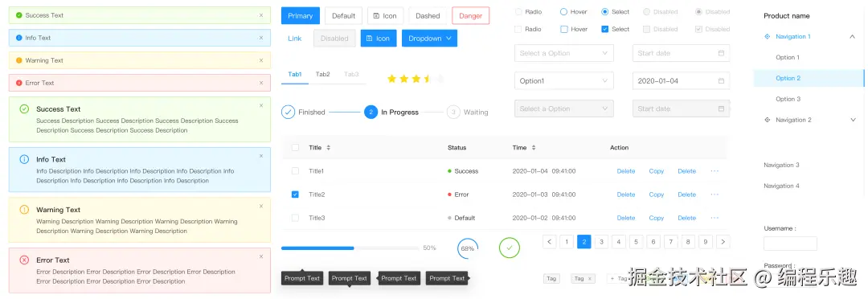868x299 pixels.
Task: Select Option 2 in navigation menu
Action: (809, 78)
